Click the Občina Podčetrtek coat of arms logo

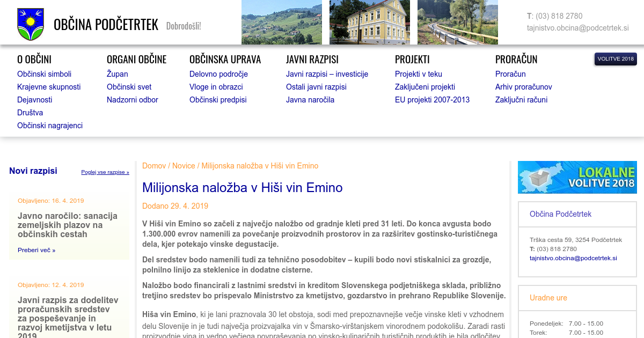click(30, 24)
